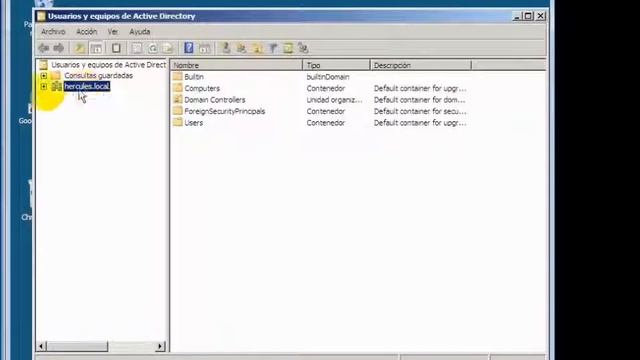Click the Users folder icon
The width and height of the screenshot is (640, 360).
point(178,122)
